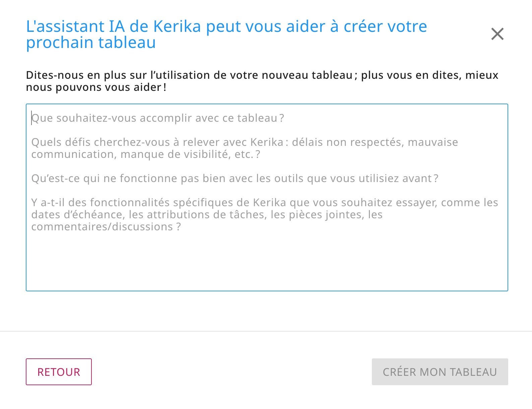Click the "nous pouvons vous aider !" text
Viewport: 532px width, 409px height.
click(x=96, y=87)
